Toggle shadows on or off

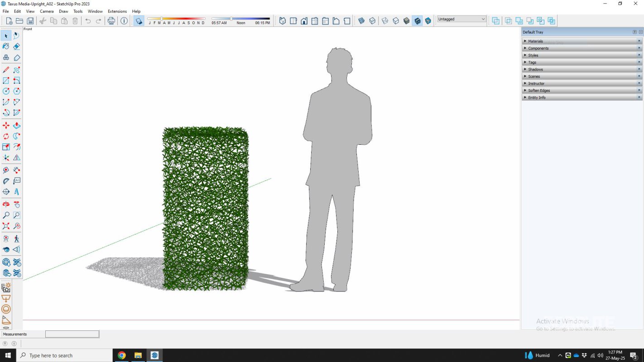pos(139,20)
